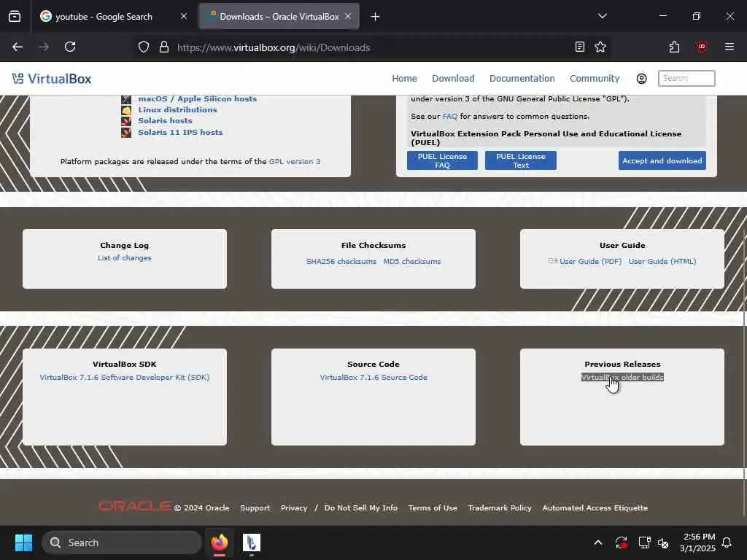Open the Documentation navigation item

pyautogui.click(x=522, y=78)
